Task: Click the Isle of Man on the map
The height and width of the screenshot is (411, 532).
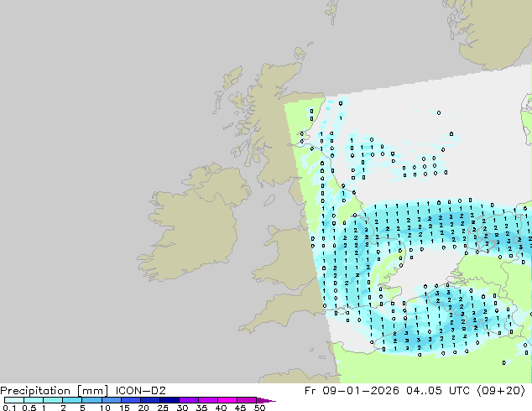Action: click(x=269, y=200)
